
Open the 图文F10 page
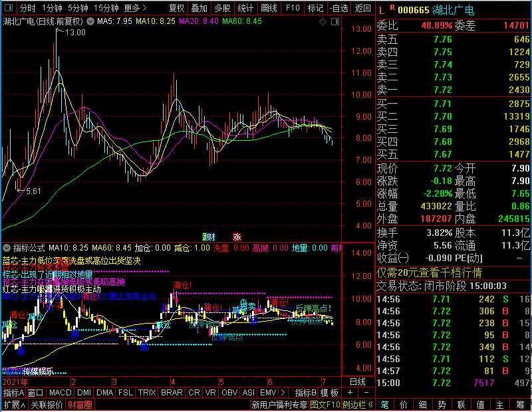pyautogui.click(x=325, y=405)
